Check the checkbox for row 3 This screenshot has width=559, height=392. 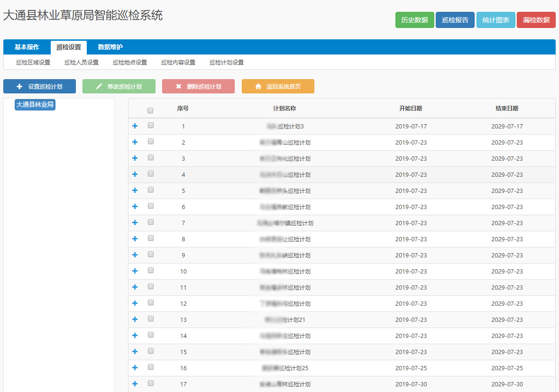tap(151, 157)
